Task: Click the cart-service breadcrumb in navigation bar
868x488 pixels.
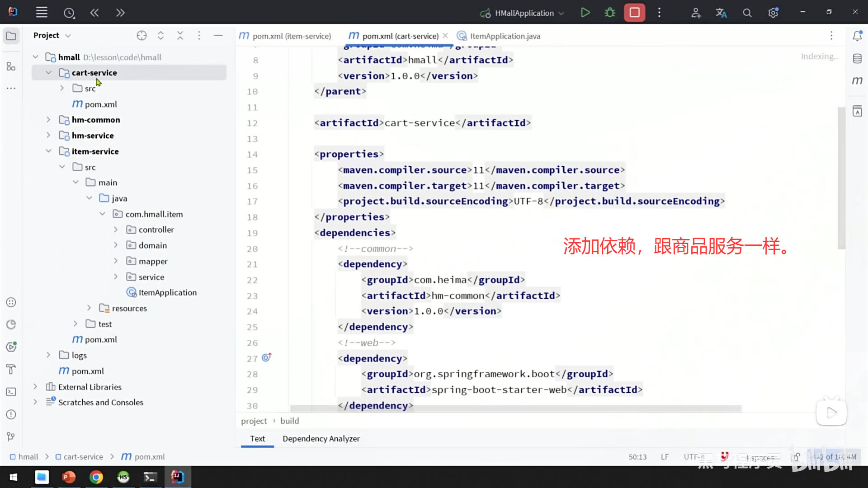Action: (83, 457)
